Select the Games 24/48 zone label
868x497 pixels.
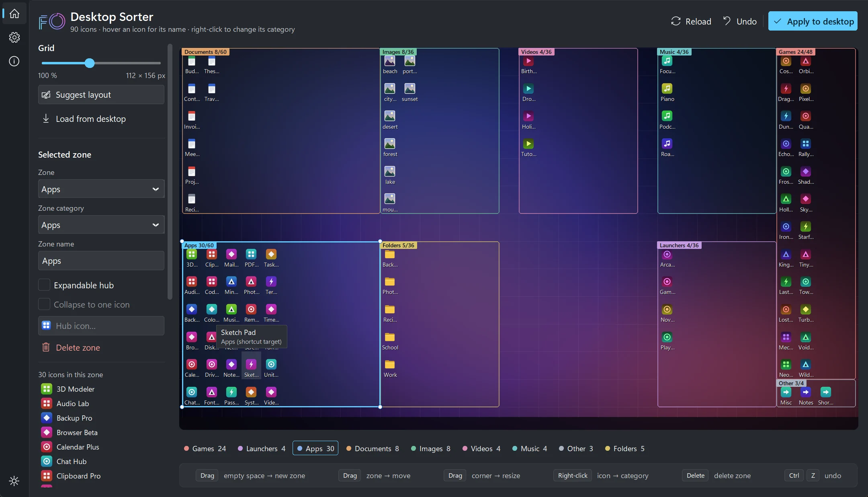coord(795,52)
